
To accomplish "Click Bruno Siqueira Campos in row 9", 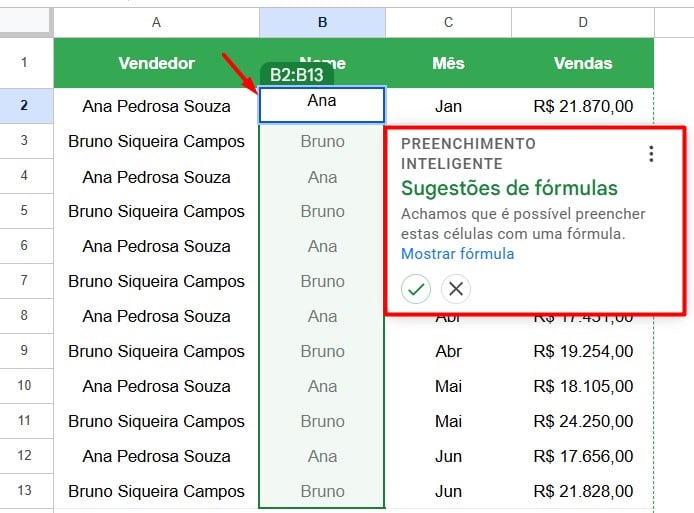I will click(x=156, y=351).
